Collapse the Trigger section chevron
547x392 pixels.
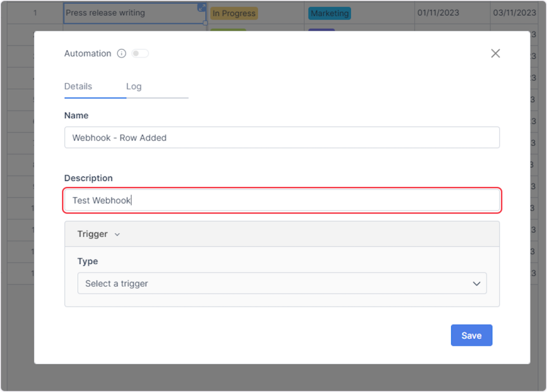[118, 234]
